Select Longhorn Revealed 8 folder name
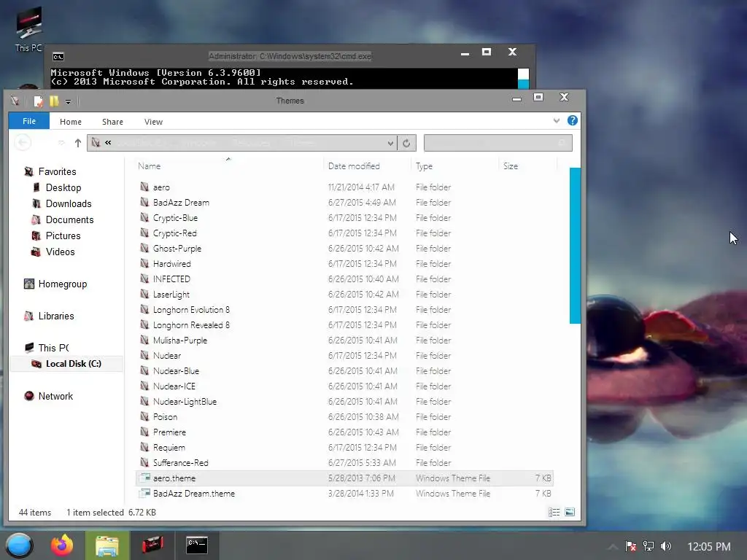The height and width of the screenshot is (560, 747). pyautogui.click(x=191, y=325)
